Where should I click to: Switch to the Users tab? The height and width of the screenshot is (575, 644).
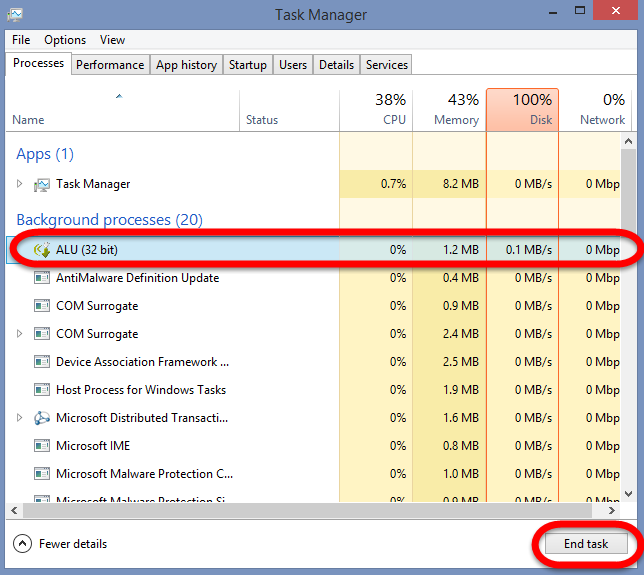[x=293, y=65]
